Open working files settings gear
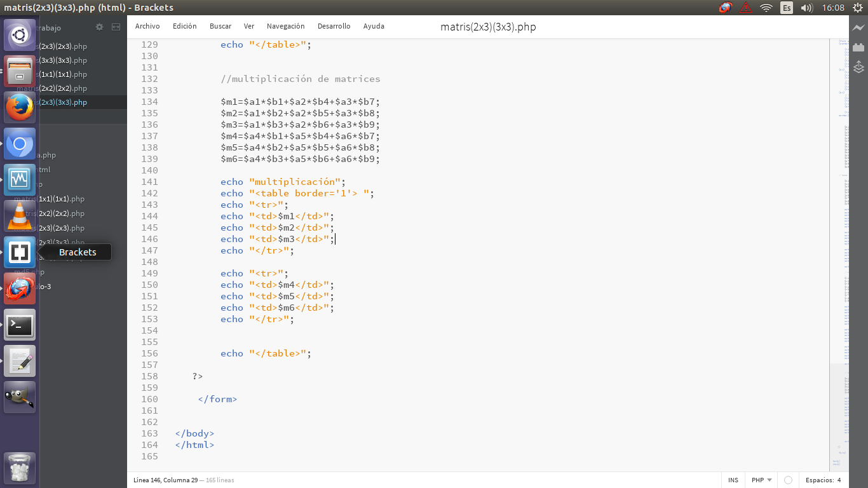The width and height of the screenshot is (868, 488). click(x=99, y=28)
